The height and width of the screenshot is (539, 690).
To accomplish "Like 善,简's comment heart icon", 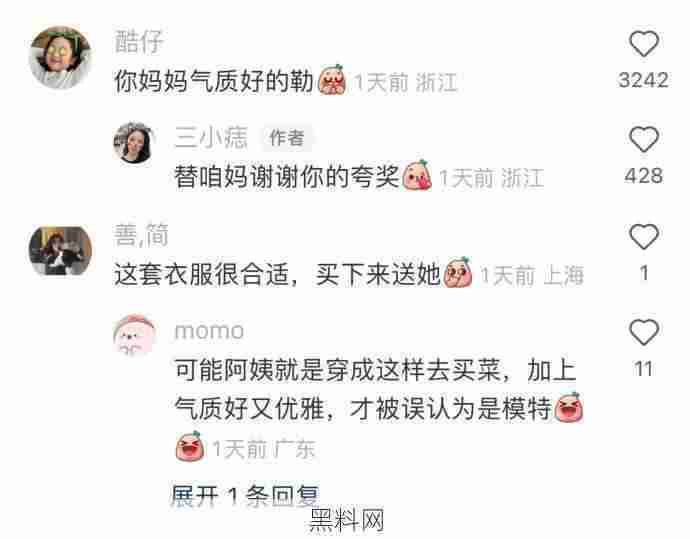I will [644, 236].
